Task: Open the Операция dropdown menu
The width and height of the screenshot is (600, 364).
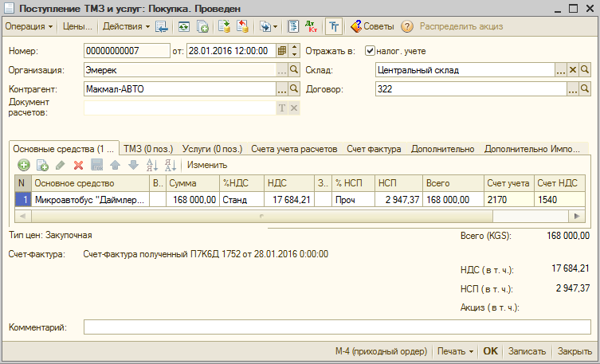Action: coord(29,26)
